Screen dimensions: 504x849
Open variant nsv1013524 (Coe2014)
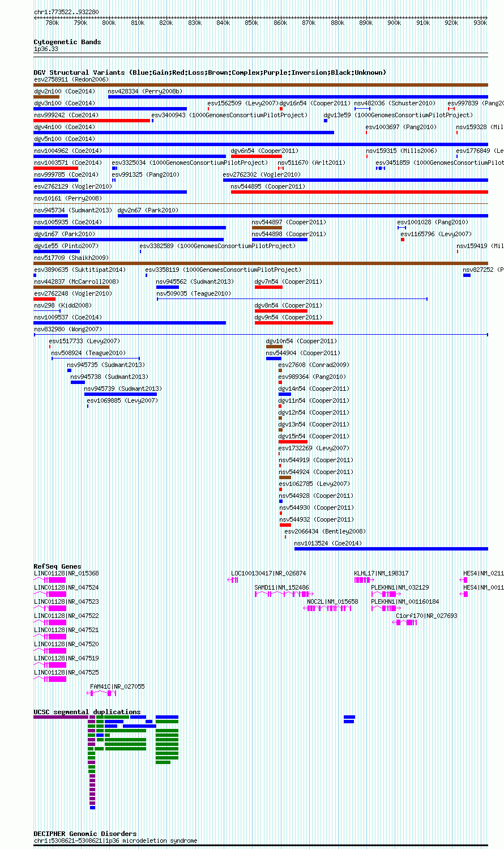click(x=328, y=543)
